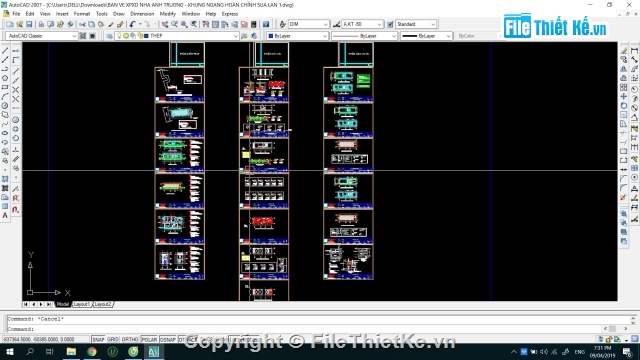Select the Rectangle draw tool

click(5, 87)
